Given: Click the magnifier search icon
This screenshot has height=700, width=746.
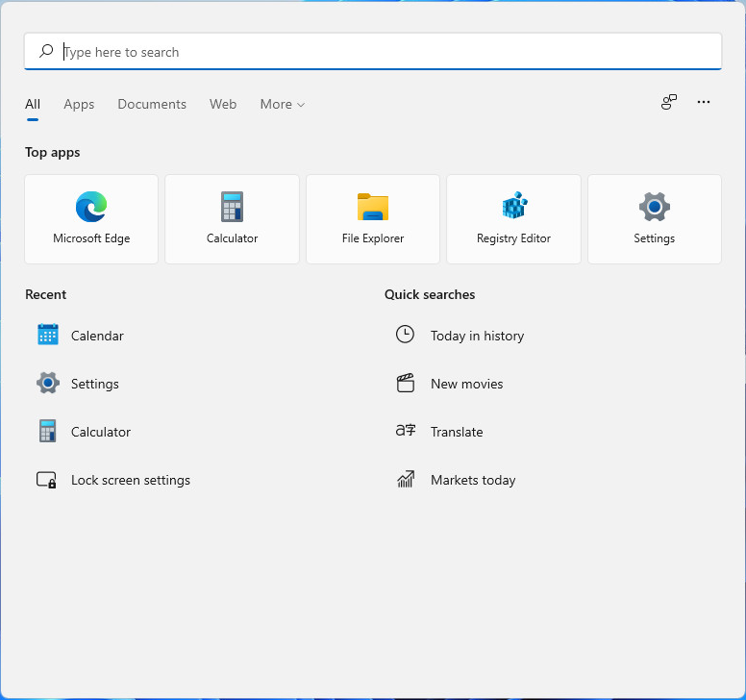Looking at the screenshot, I should point(46,51).
